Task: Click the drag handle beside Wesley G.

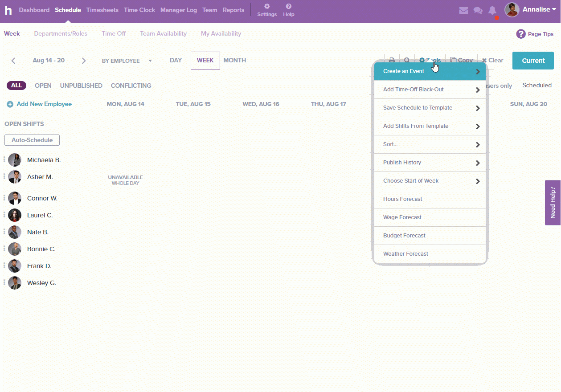Action: point(4,282)
